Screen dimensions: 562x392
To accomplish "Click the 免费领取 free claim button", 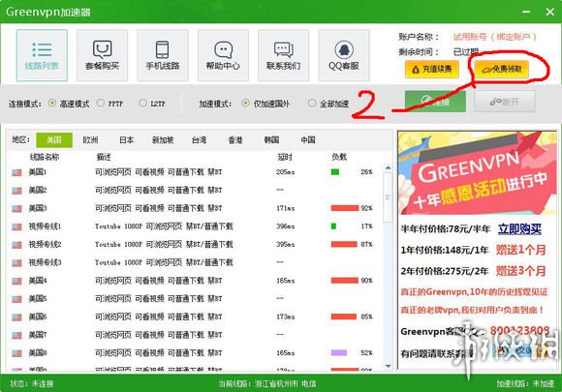I will (501, 69).
